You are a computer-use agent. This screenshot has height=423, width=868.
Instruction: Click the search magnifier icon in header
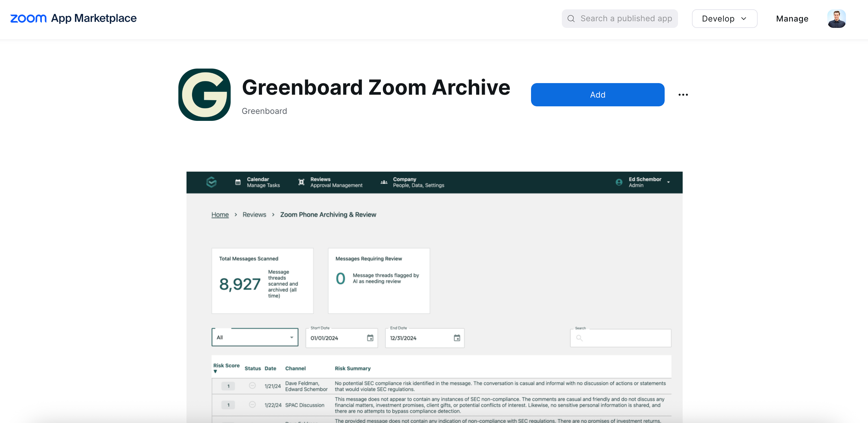[x=571, y=19]
